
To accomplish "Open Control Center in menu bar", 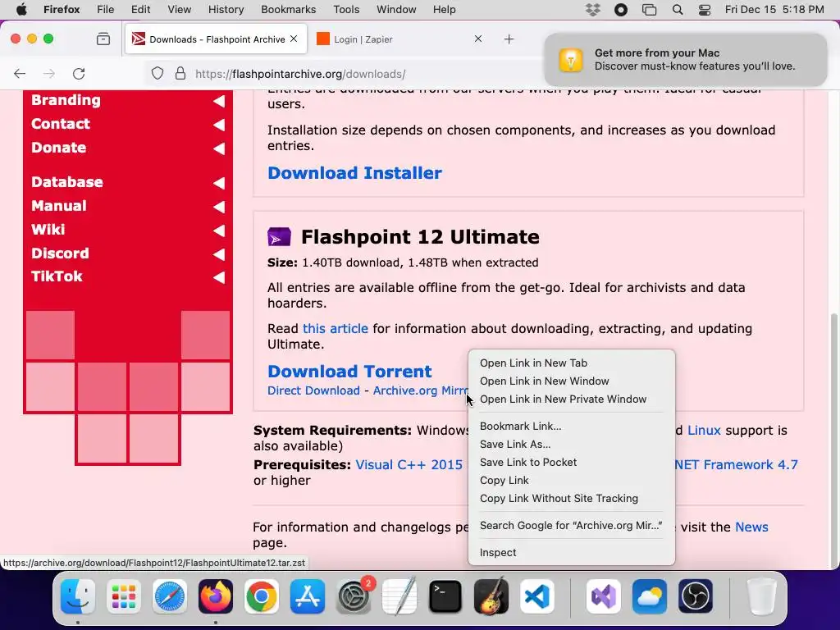I will pyautogui.click(x=705, y=9).
